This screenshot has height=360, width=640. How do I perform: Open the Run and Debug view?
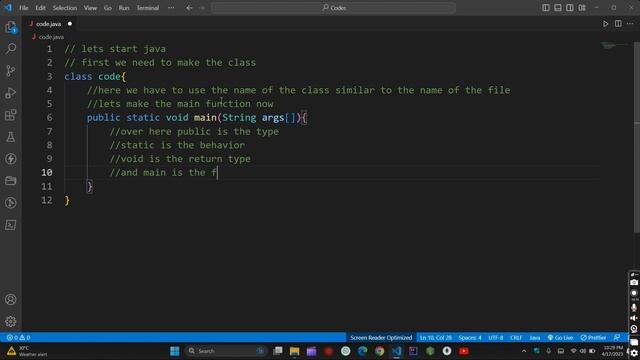tap(11, 93)
